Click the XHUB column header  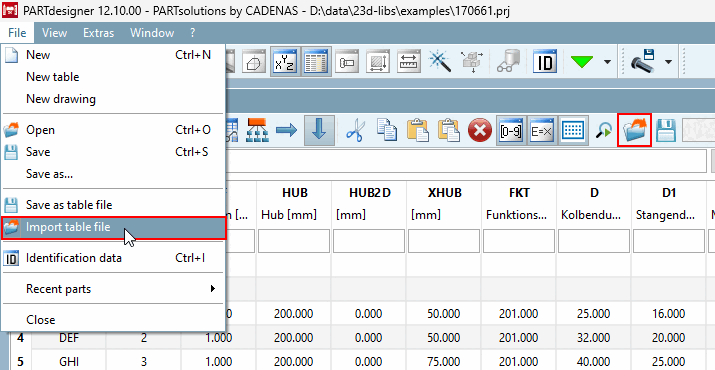click(444, 204)
